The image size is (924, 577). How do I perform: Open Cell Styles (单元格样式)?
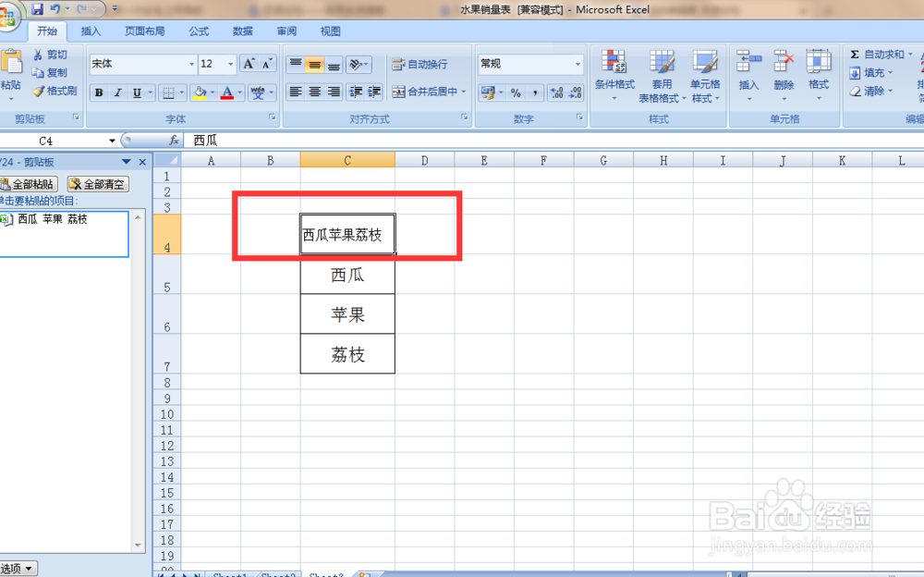(x=705, y=76)
